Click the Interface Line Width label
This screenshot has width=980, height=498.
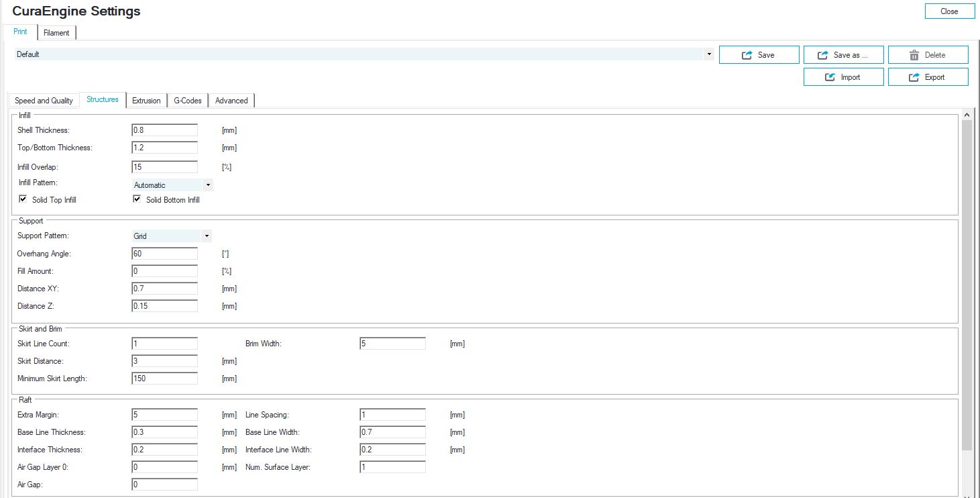pyautogui.click(x=278, y=450)
